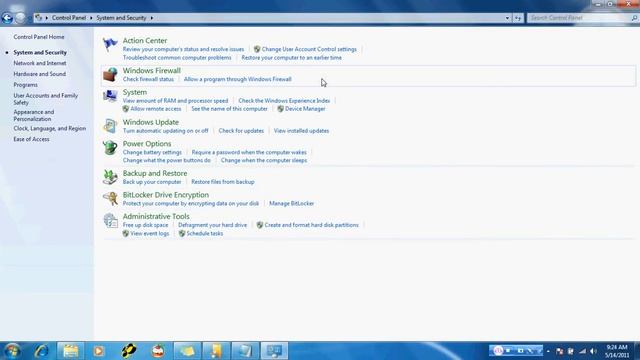
Task: Expand the arrow after Control Panel breadcrumb
Action: tap(91, 18)
